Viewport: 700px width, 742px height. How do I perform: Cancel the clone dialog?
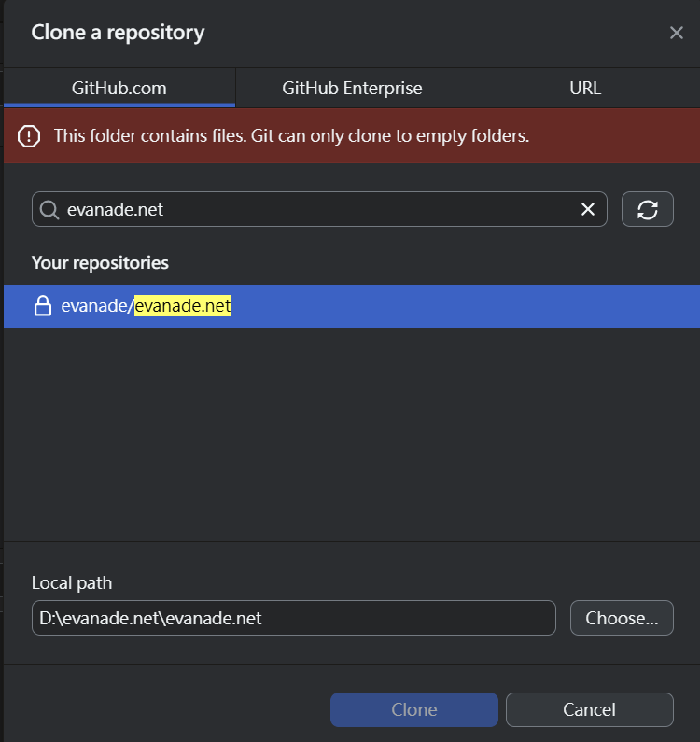click(589, 710)
